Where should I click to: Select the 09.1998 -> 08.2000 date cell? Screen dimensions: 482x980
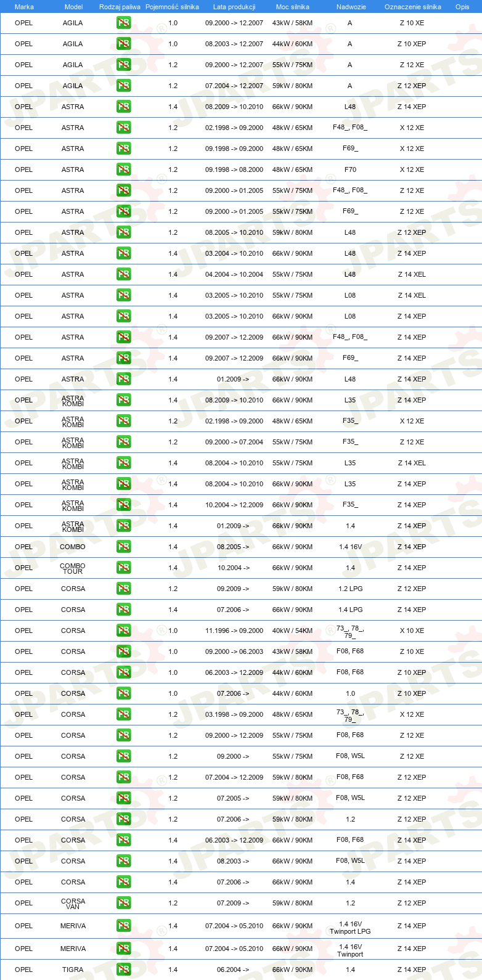pyautogui.click(x=234, y=169)
